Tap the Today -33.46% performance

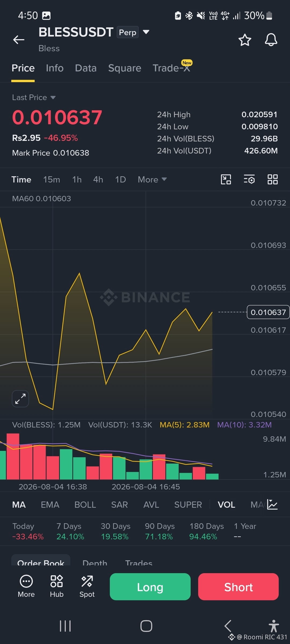pos(28,531)
